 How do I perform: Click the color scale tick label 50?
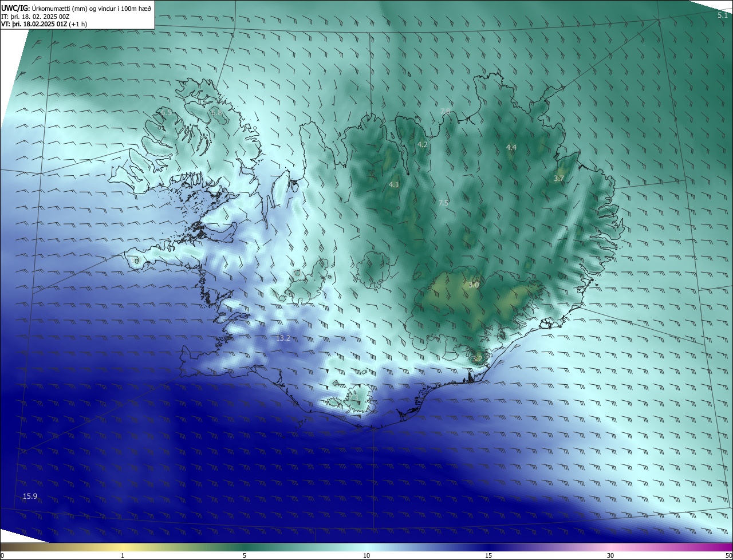point(728,555)
